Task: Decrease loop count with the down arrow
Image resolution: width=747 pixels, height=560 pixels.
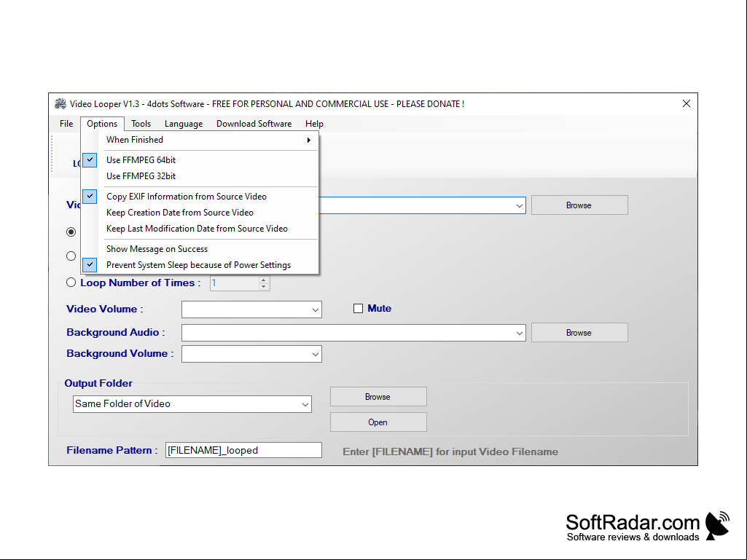Action: click(263, 287)
